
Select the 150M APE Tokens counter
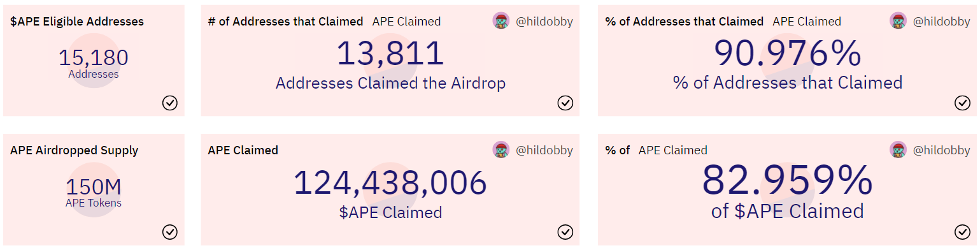[x=94, y=192]
